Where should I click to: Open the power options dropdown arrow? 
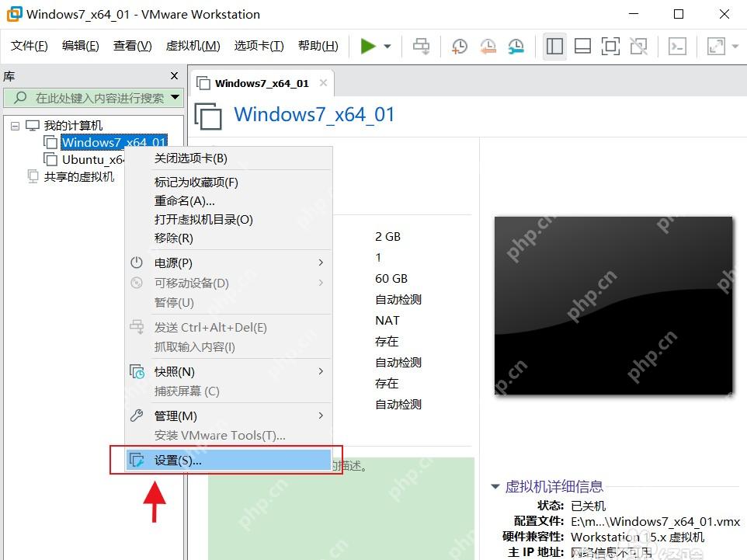pyautogui.click(x=387, y=47)
